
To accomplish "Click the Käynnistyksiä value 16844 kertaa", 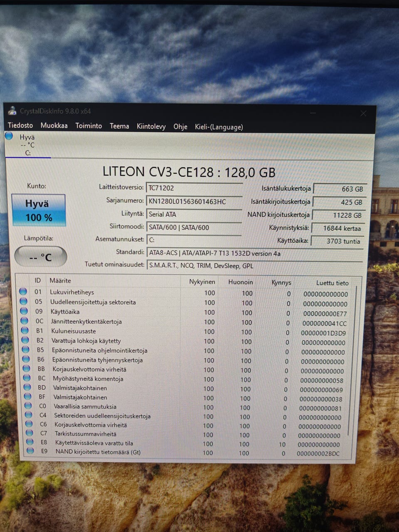I will click(x=338, y=228).
